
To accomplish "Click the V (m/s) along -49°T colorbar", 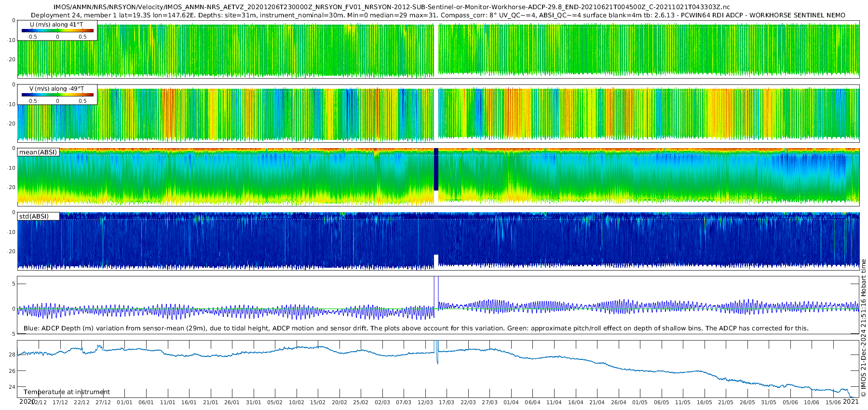I will click(x=57, y=95).
